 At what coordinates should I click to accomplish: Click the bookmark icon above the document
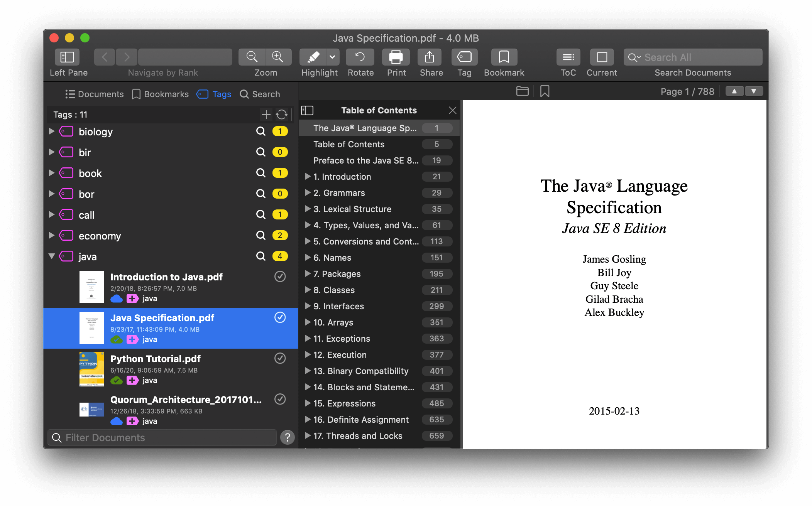[x=545, y=91]
